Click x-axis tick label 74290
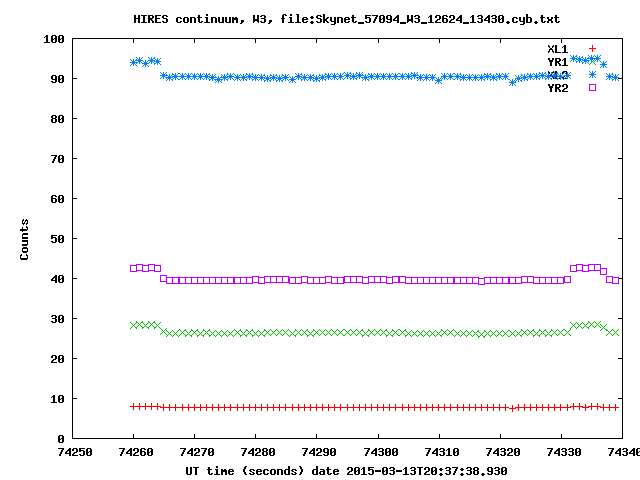640x480 pixels. coord(319,452)
